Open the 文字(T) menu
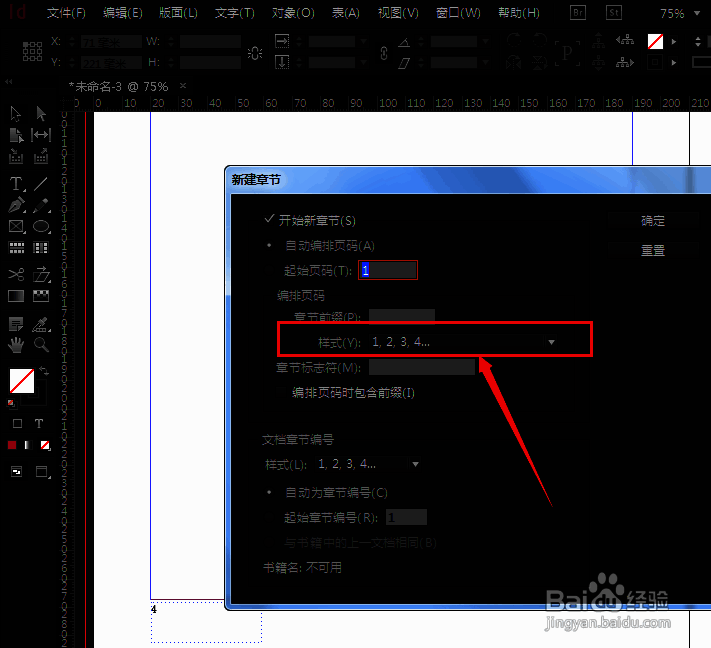Screen dimensions: 711x648 click(x=234, y=13)
